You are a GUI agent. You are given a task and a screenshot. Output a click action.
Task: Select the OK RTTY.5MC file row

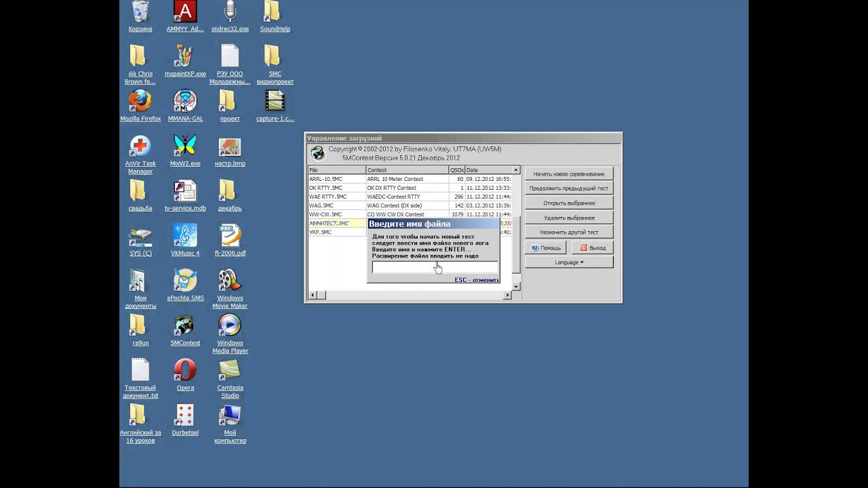tap(410, 188)
